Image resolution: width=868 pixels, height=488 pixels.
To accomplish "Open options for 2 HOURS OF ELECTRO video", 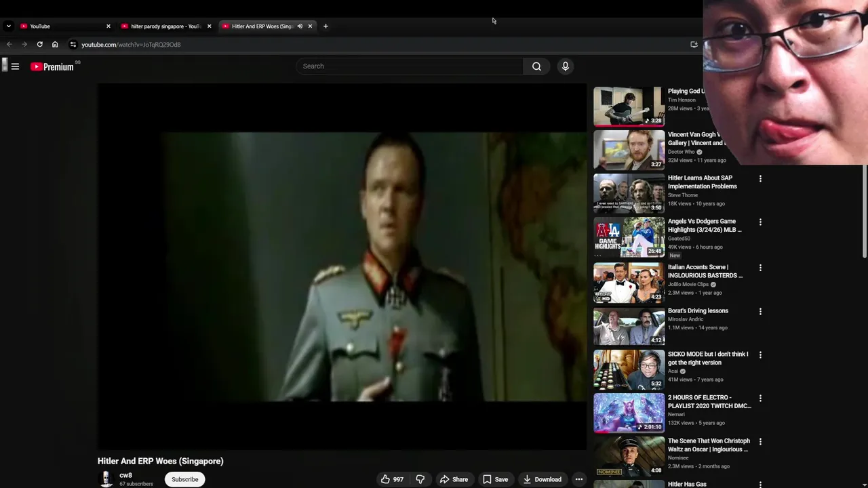I will tap(760, 399).
